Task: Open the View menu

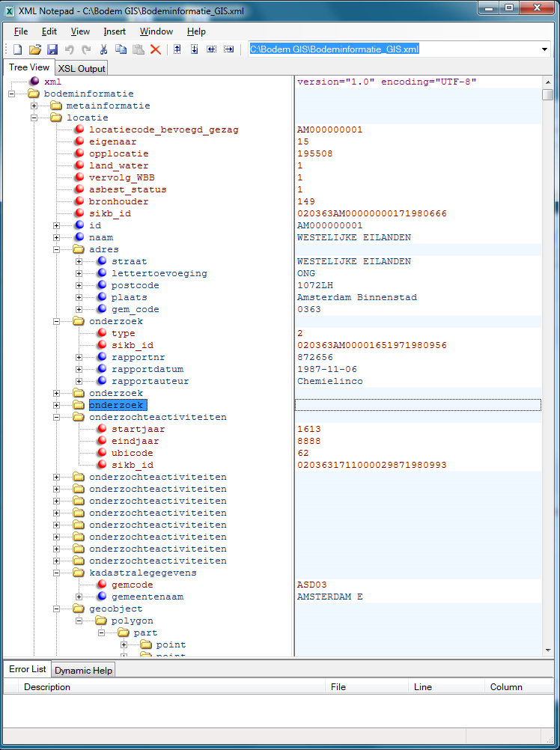Action: point(80,31)
